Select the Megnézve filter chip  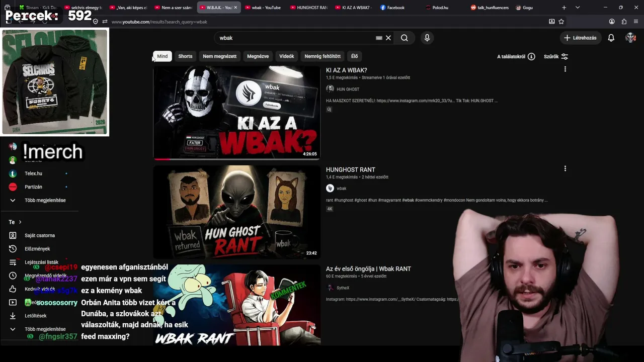(x=258, y=56)
